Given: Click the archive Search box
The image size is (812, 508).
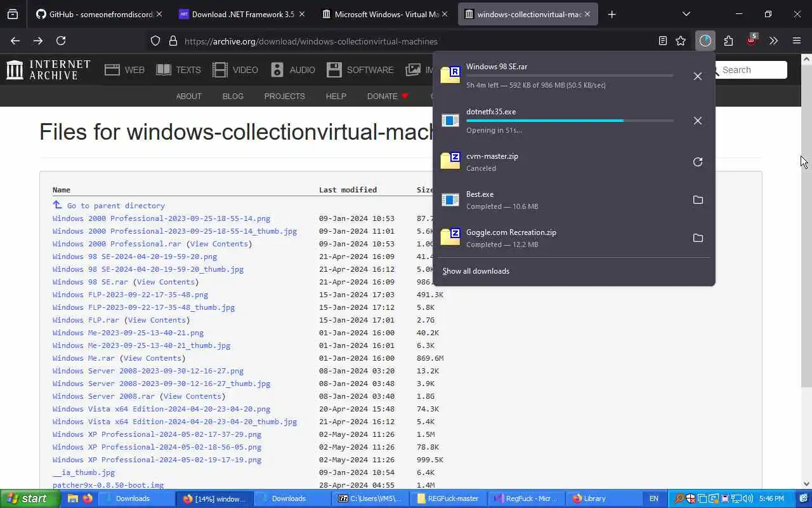Looking at the screenshot, I should pos(752,70).
